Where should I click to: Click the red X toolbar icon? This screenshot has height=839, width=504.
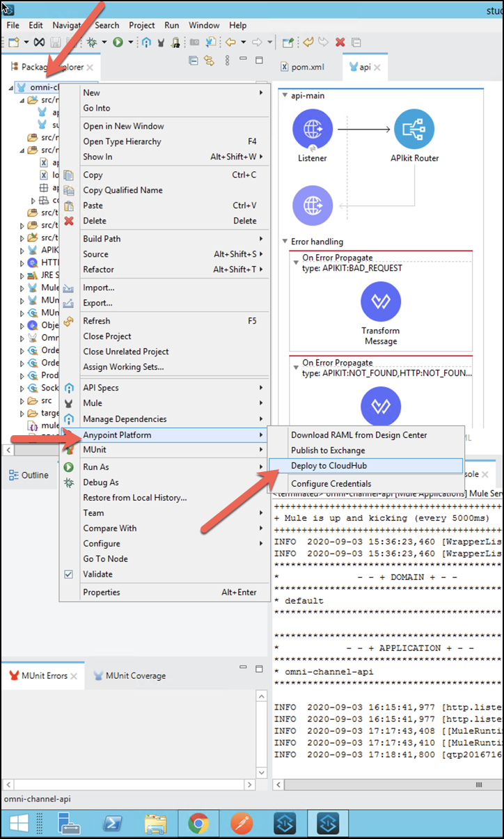tap(340, 42)
